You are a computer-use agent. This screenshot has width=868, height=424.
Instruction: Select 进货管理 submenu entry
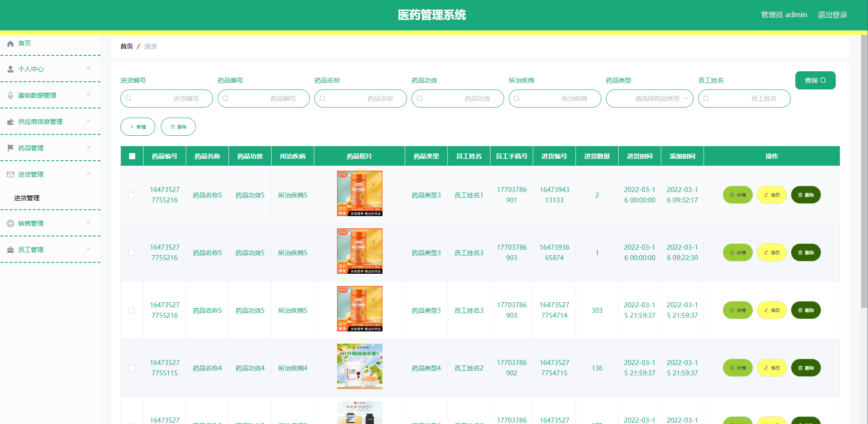[26, 198]
